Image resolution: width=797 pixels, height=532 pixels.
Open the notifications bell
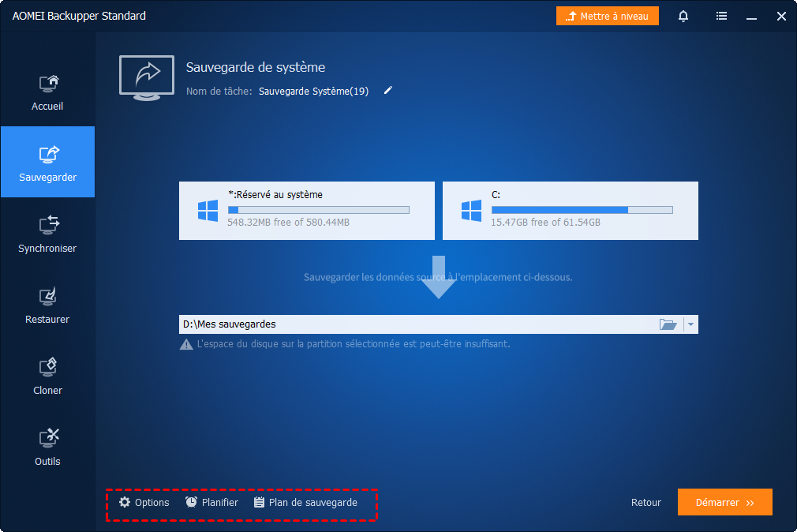pos(683,17)
